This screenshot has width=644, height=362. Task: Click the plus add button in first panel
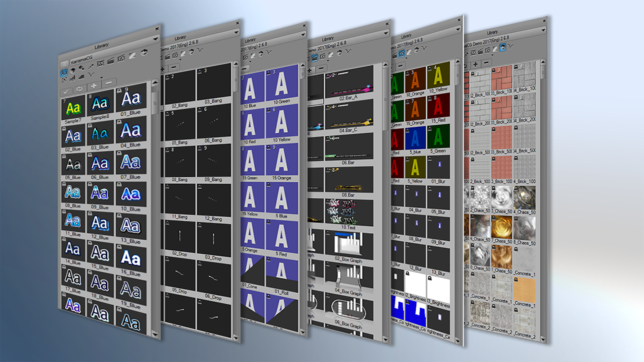(94, 86)
